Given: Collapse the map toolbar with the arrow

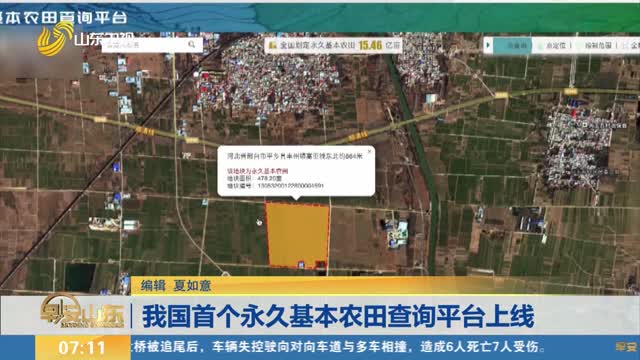Looking at the screenshot, I should click(x=487, y=45).
